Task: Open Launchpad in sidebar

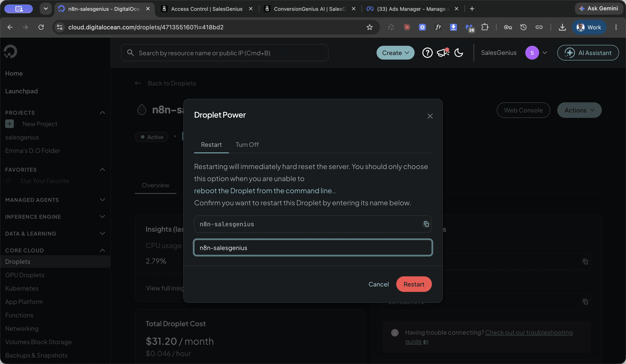Action: (21, 91)
